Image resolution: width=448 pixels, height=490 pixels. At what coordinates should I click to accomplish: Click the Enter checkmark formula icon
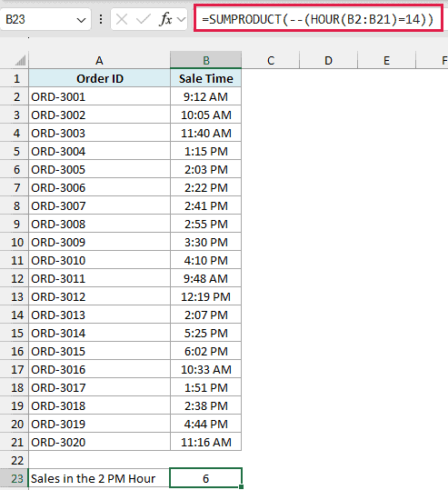point(143,20)
